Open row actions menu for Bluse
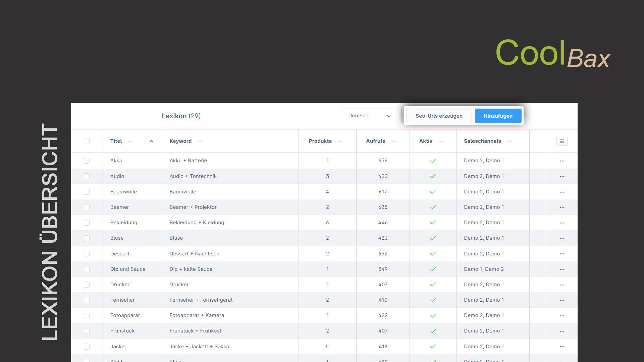Viewport: 644px width, 362px height. (562, 238)
